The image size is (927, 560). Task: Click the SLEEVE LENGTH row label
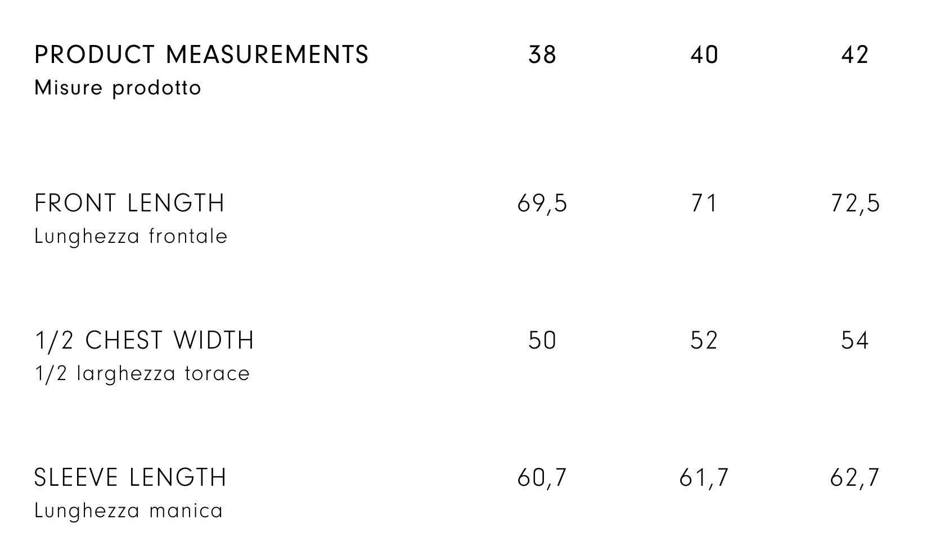(130, 478)
